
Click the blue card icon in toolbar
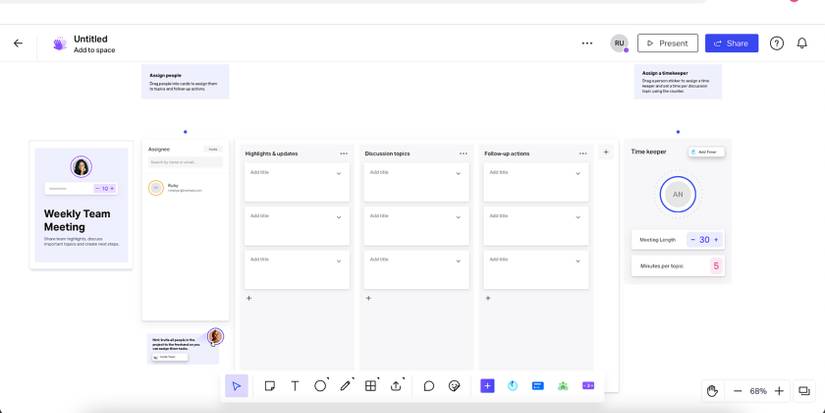538,386
